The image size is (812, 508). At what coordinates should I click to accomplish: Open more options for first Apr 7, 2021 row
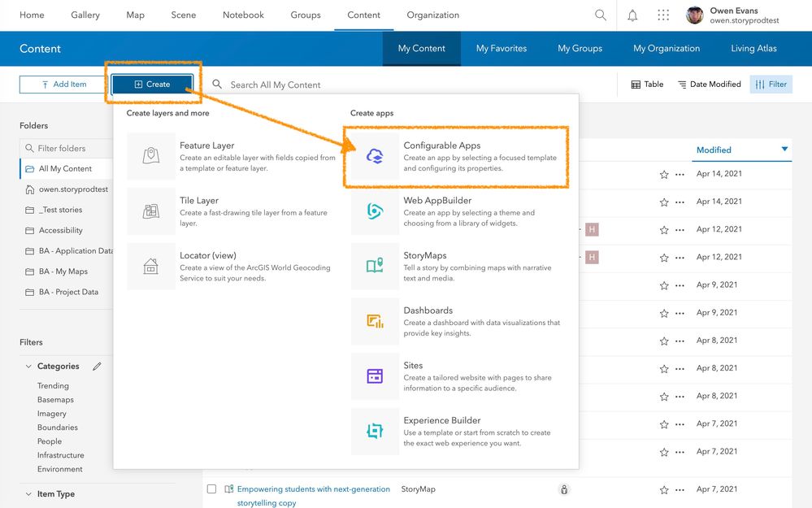pos(680,424)
